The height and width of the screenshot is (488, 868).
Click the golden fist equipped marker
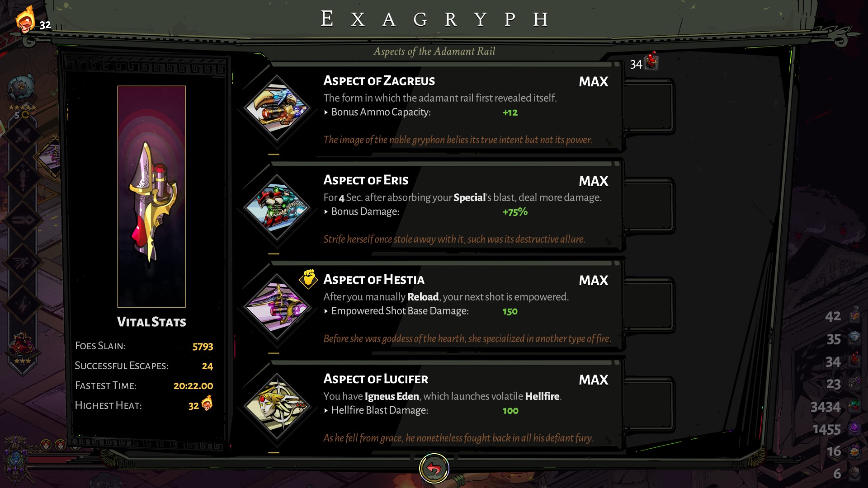[x=309, y=279]
